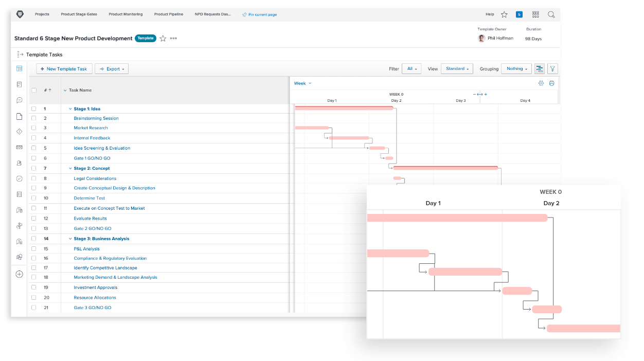Zoom out the Gantt with minus icon
Viewport: 644px width, 361px height.
tap(474, 94)
